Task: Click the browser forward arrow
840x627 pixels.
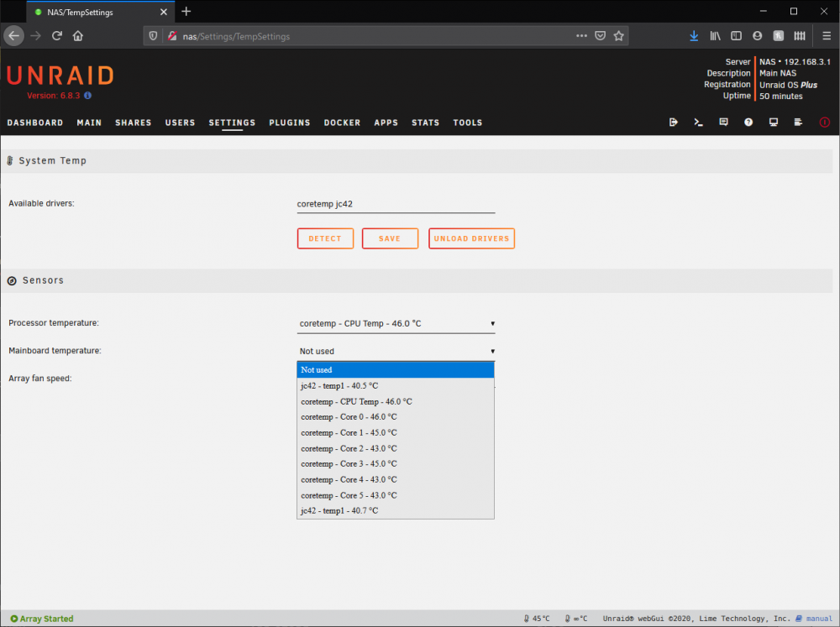Action: [36, 36]
